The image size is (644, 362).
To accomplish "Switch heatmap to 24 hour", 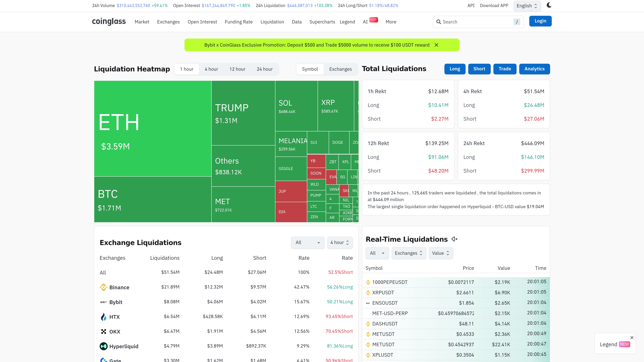I will pos(264,69).
